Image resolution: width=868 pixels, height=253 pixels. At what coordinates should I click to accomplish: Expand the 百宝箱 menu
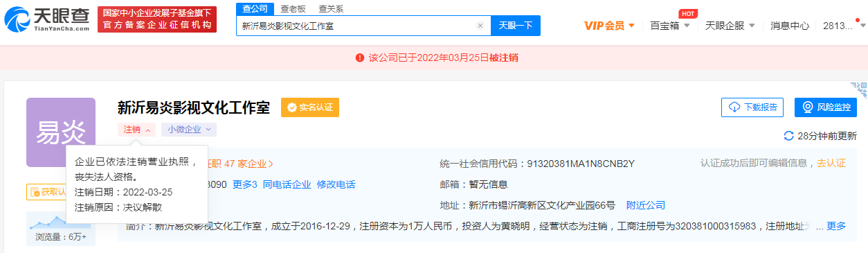669,26
